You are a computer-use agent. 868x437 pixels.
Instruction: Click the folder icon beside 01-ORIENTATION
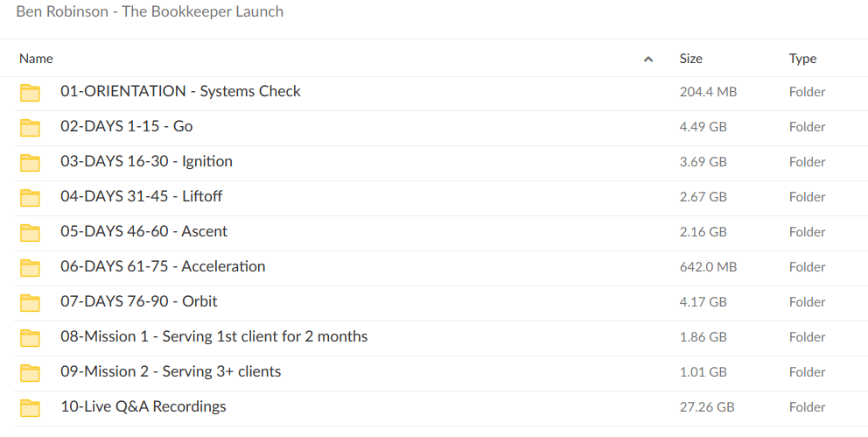point(31,93)
